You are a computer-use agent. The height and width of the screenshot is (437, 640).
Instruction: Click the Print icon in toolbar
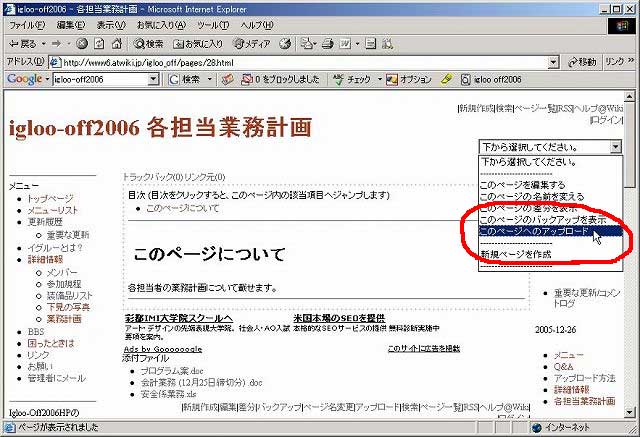(x=327, y=44)
